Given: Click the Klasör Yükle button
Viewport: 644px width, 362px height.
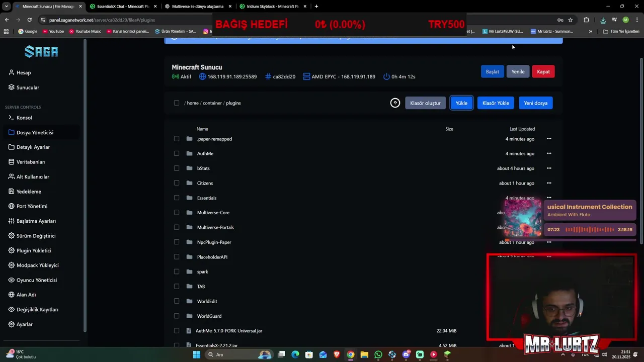Looking at the screenshot, I should pyautogui.click(x=496, y=103).
